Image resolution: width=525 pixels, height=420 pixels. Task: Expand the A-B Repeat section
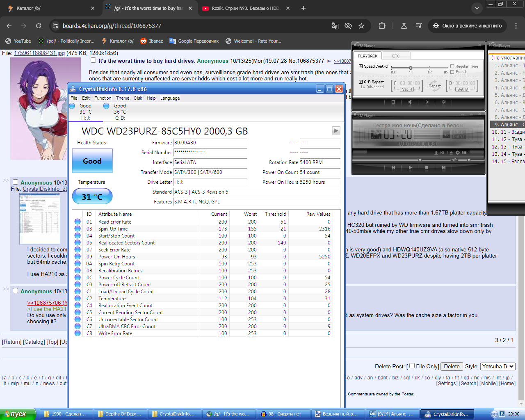pyautogui.click(x=361, y=82)
